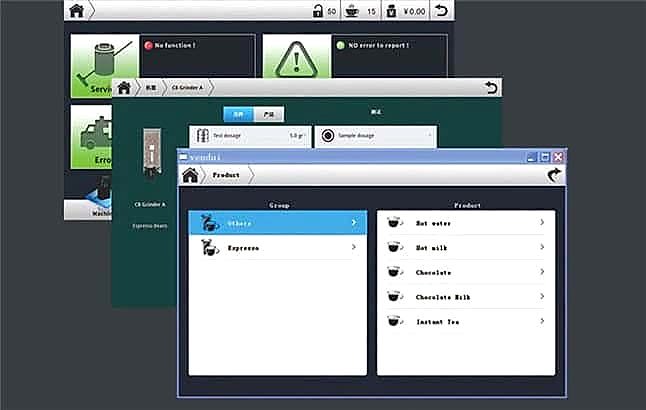The width and height of the screenshot is (646, 410).
Task: Open the Chocolate row chevron arrow
Action: [542, 272]
